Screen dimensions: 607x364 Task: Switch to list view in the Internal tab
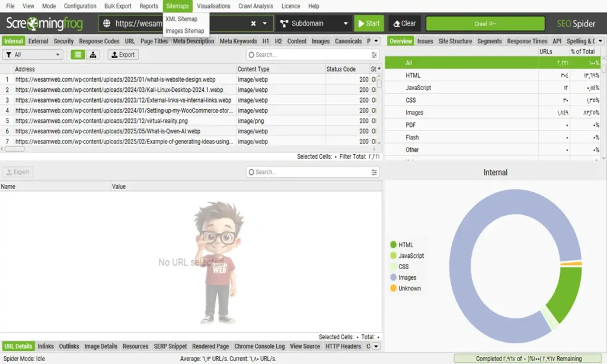pyautogui.click(x=78, y=54)
